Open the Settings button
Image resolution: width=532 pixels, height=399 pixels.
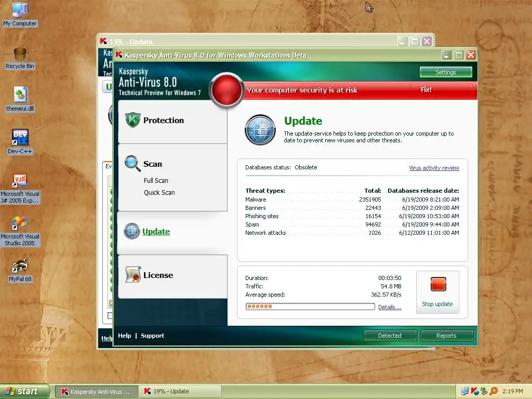445,72
